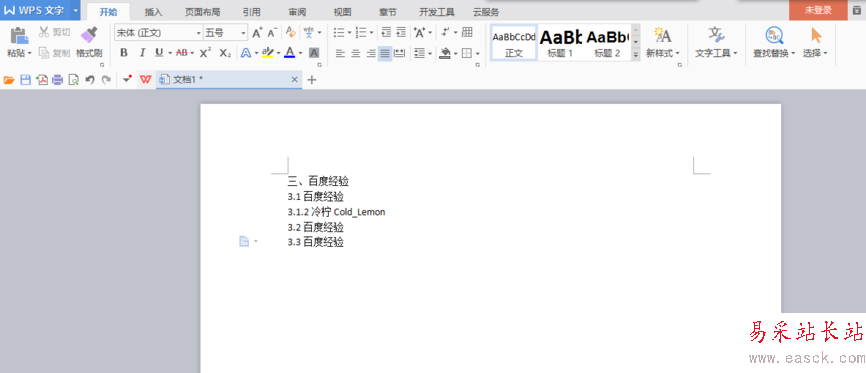
Task: Export to PDF from quick toolbar
Action: coord(41,80)
